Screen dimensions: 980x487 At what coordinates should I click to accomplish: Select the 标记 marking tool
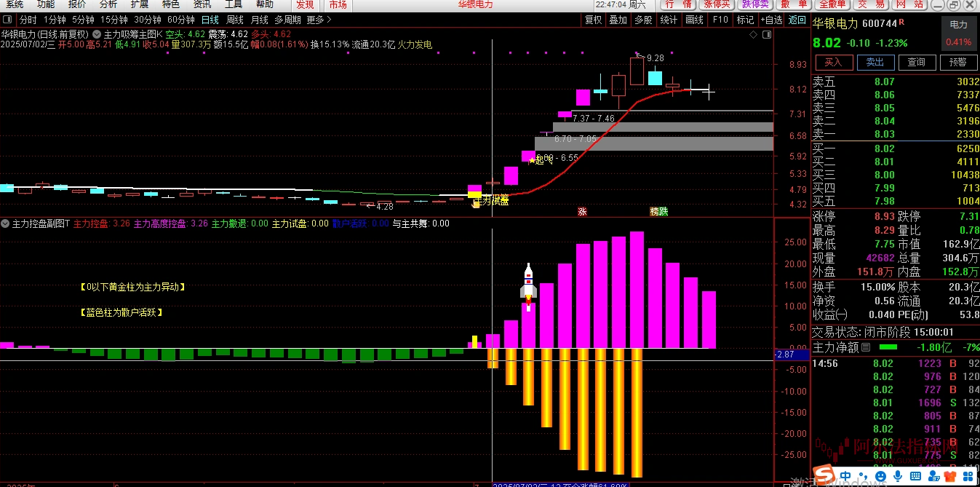744,20
